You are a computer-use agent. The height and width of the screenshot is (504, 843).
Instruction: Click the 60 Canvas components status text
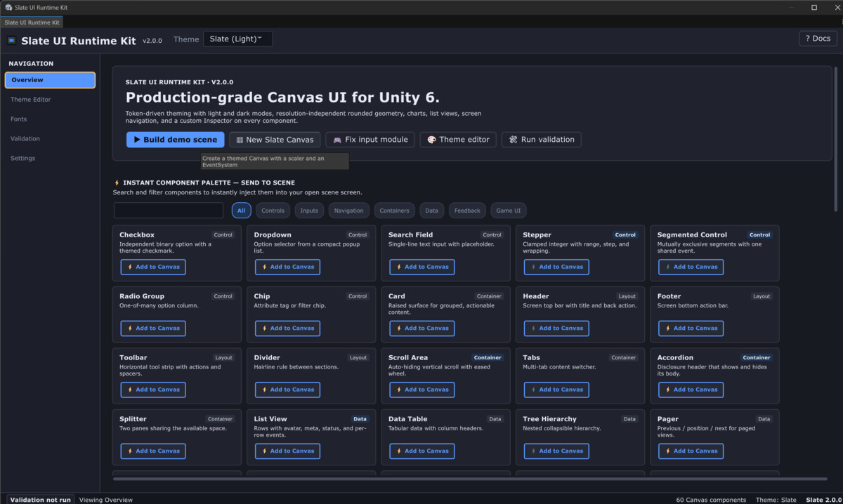tap(711, 500)
